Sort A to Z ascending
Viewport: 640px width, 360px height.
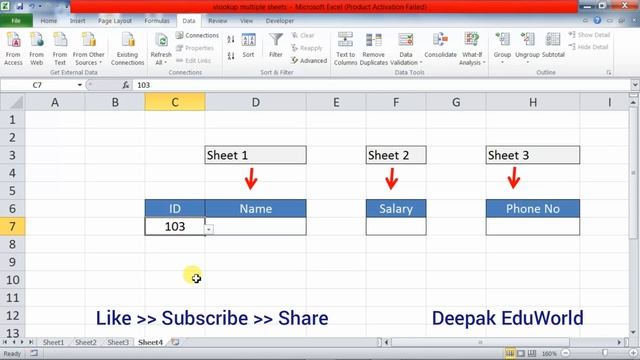point(231,40)
